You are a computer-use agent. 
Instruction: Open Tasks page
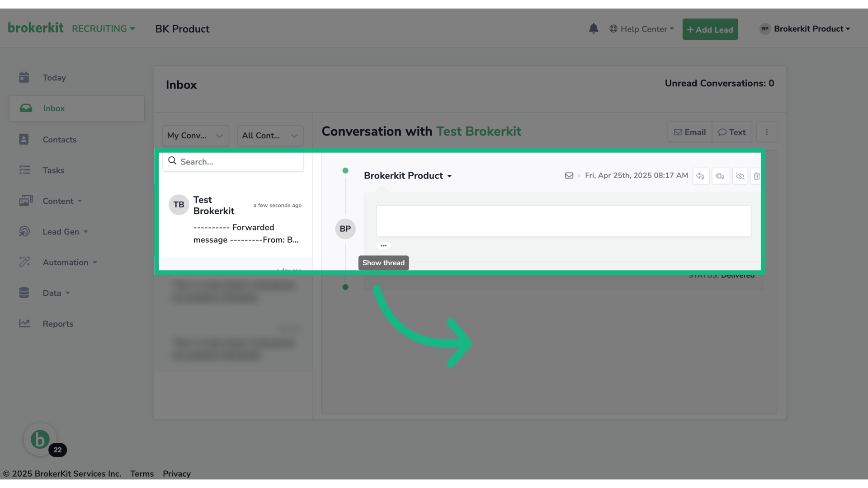click(53, 170)
